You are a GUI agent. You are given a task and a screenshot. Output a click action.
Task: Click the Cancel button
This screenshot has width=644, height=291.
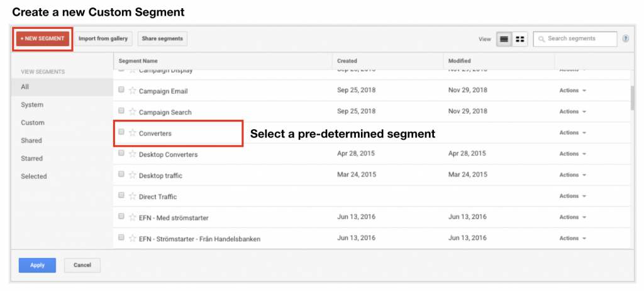pyautogui.click(x=82, y=265)
